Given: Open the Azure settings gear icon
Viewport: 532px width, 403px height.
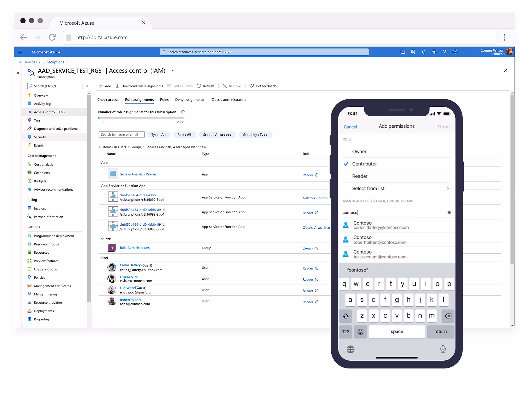Looking at the screenshot, I should tap(434, 52).
